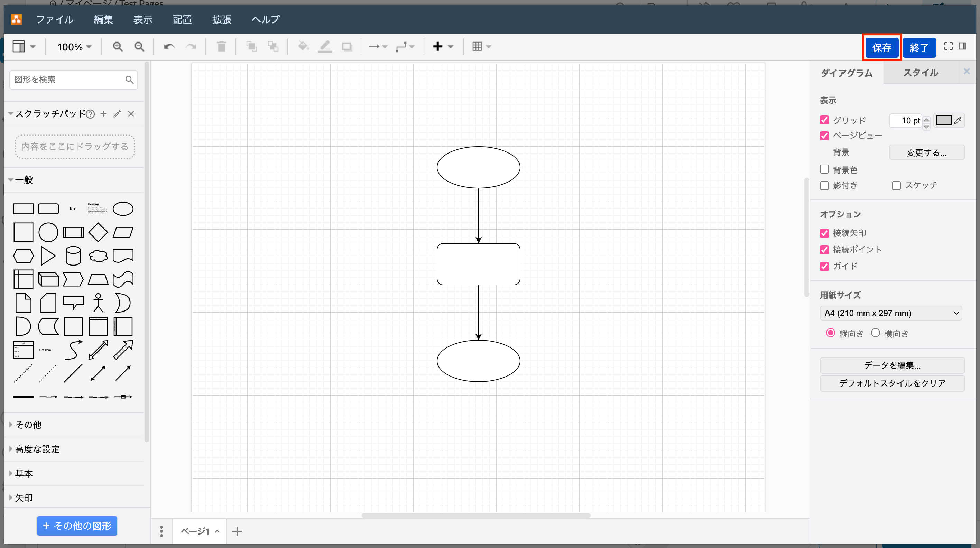Image resolution: width=980 pixels, height=548 pixels.
Task: Click the trash delete icon
Action: coord(221,46)
